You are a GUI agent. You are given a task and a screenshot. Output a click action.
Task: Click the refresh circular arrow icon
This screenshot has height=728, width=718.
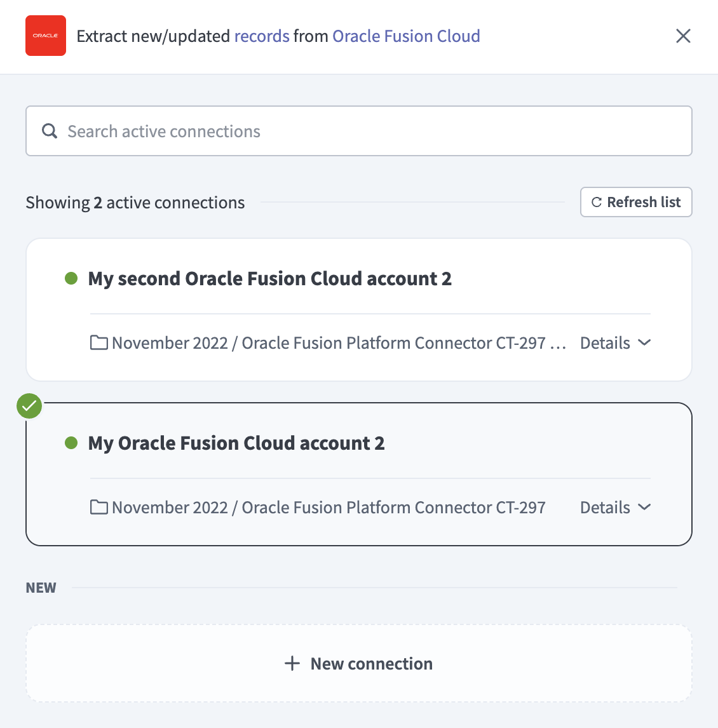[x=595, y=201]
